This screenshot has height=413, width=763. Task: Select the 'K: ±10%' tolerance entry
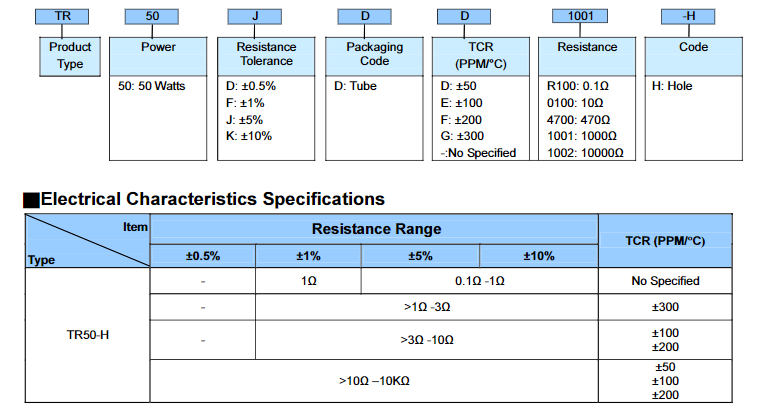(x=249, y=136)
